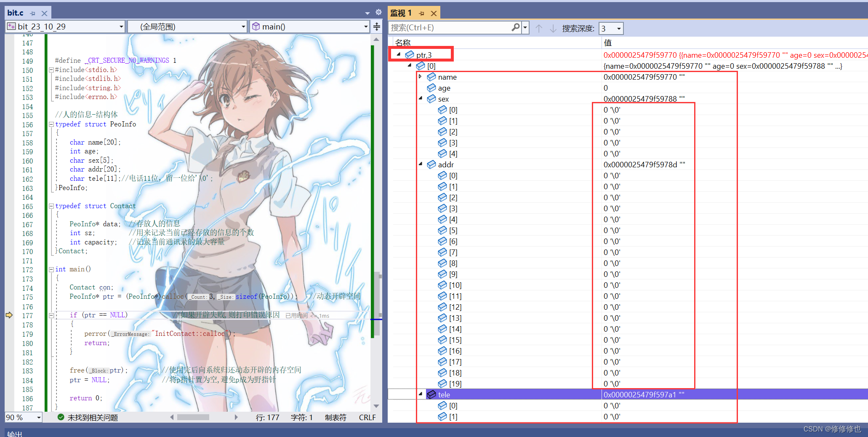The image size is (868, 437).
Task: Click the 制表符 indentation indicator
Action: tap(335, 417)
